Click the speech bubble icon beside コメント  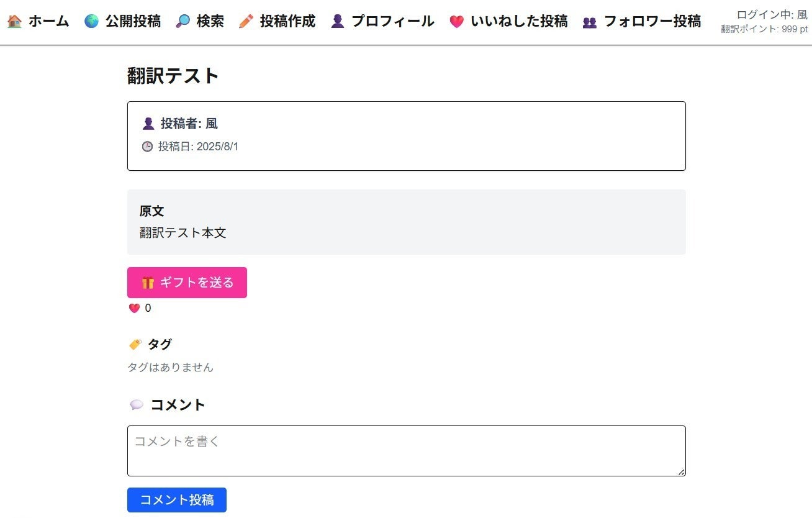[137, 404]
